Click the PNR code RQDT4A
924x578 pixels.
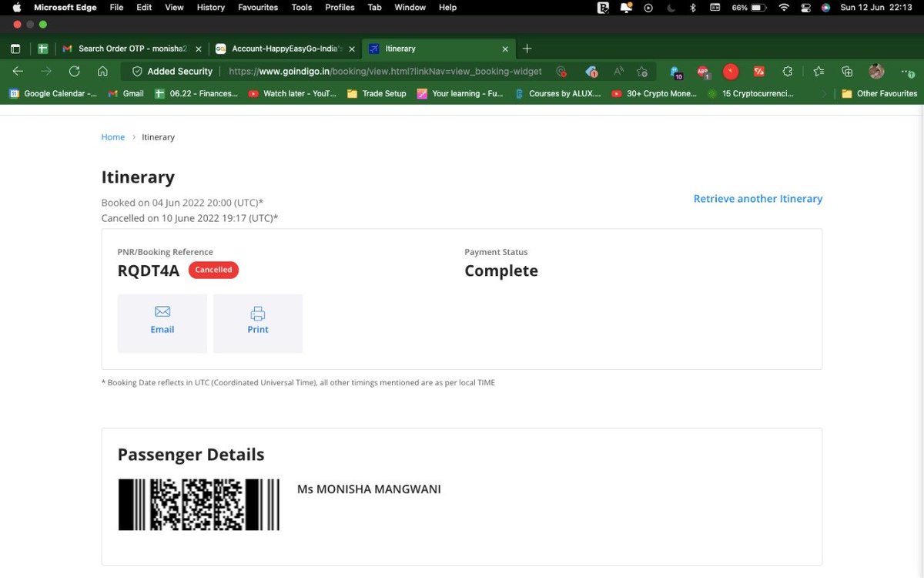tap(148, 271)
